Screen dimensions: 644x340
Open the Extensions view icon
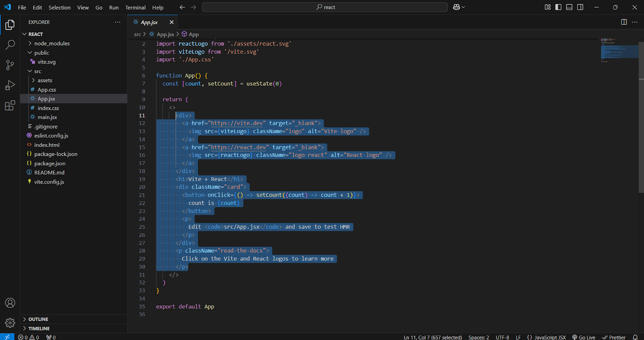pos(10,105)
